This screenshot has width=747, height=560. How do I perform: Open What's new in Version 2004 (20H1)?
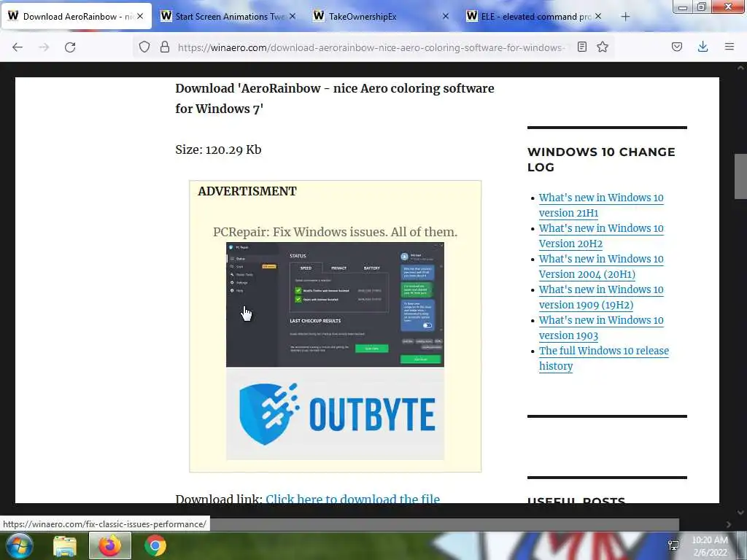[601, 266]
